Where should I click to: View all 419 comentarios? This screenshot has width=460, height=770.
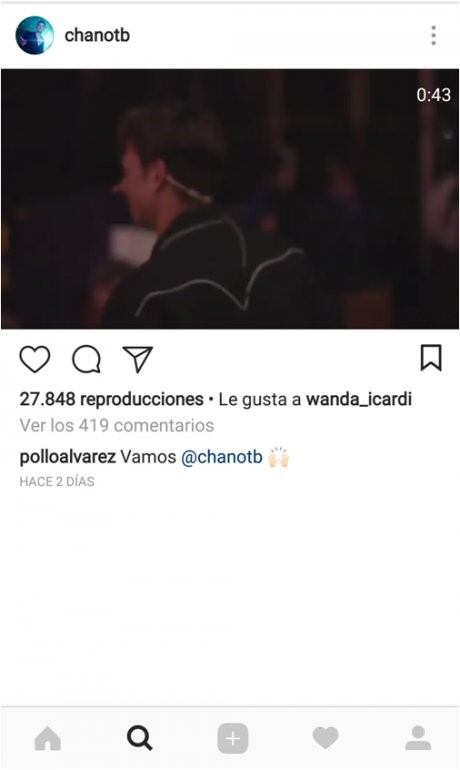(117, 425)
